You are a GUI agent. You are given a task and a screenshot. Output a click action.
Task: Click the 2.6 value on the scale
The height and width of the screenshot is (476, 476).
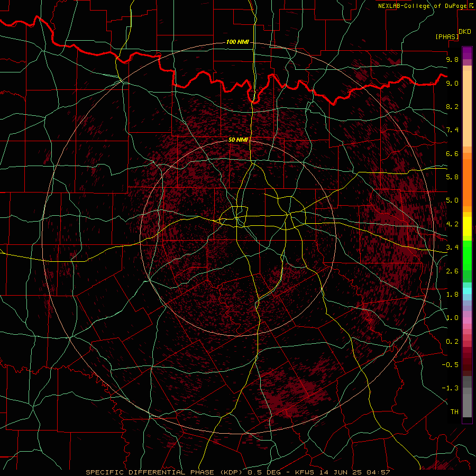(452, 271)
